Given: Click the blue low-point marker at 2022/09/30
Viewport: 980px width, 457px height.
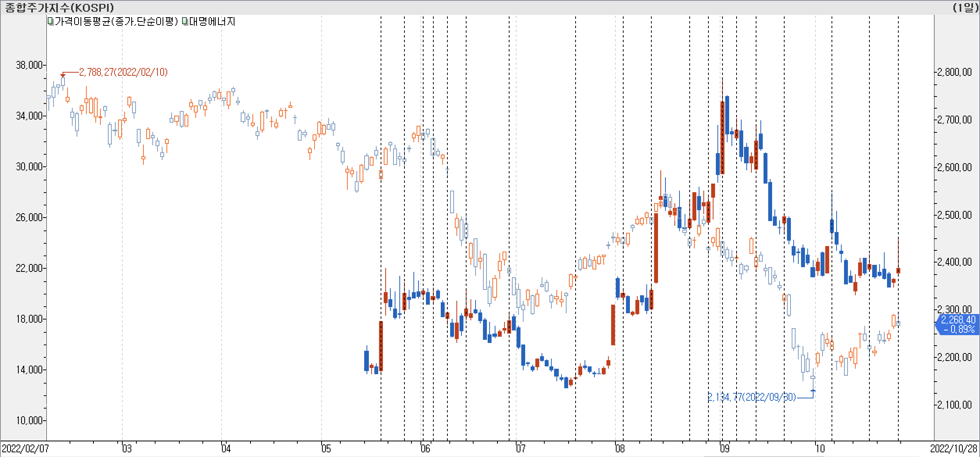Looking at the screenshot, I should (x=813, y=390).
